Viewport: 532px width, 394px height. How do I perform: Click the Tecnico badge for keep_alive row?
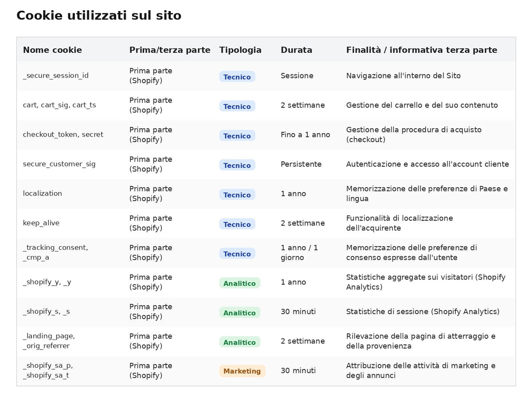(237, 224)
